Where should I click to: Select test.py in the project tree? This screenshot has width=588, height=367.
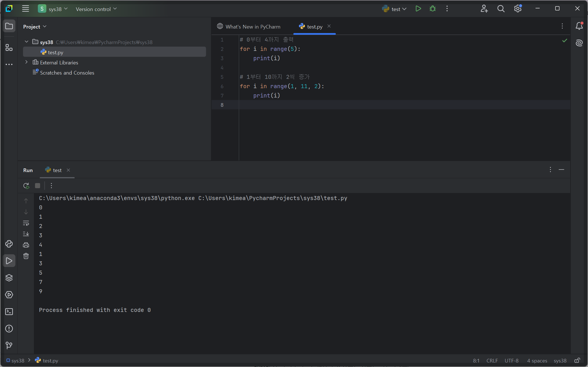tap(55, 52)
